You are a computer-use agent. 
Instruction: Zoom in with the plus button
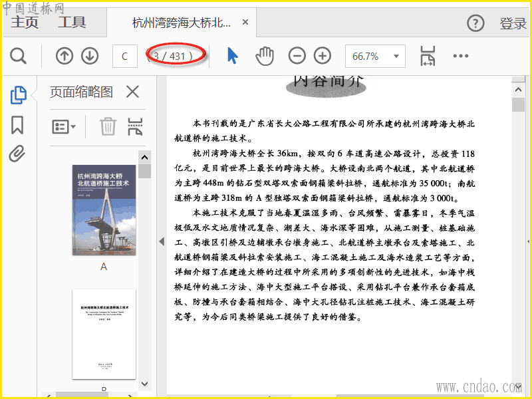323,56
